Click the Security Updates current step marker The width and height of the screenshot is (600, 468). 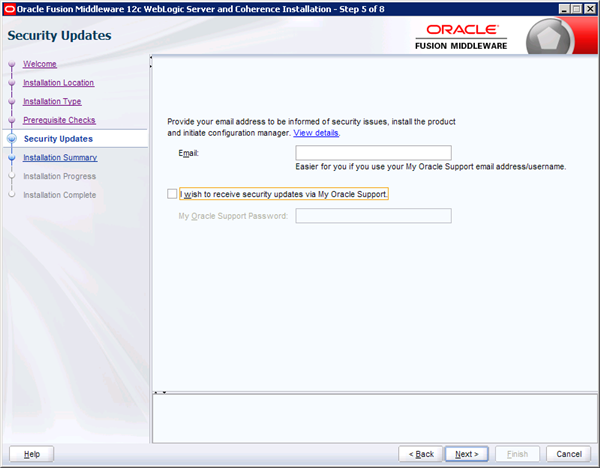click(12, 139)
